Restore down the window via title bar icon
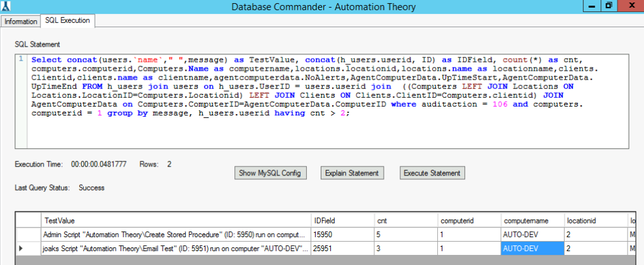Viewport: 644px width, 265px height. click(609, 6)
